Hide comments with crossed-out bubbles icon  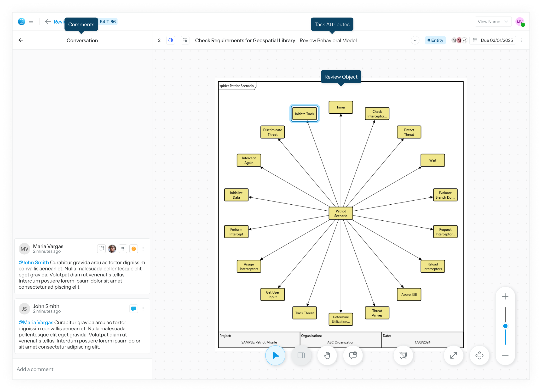(403, 355)
